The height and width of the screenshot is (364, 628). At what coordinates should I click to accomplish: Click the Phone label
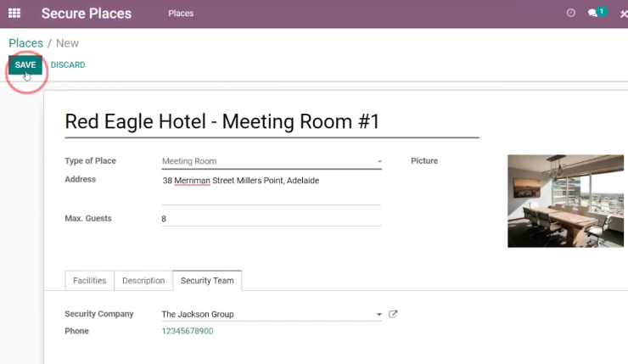77,331
